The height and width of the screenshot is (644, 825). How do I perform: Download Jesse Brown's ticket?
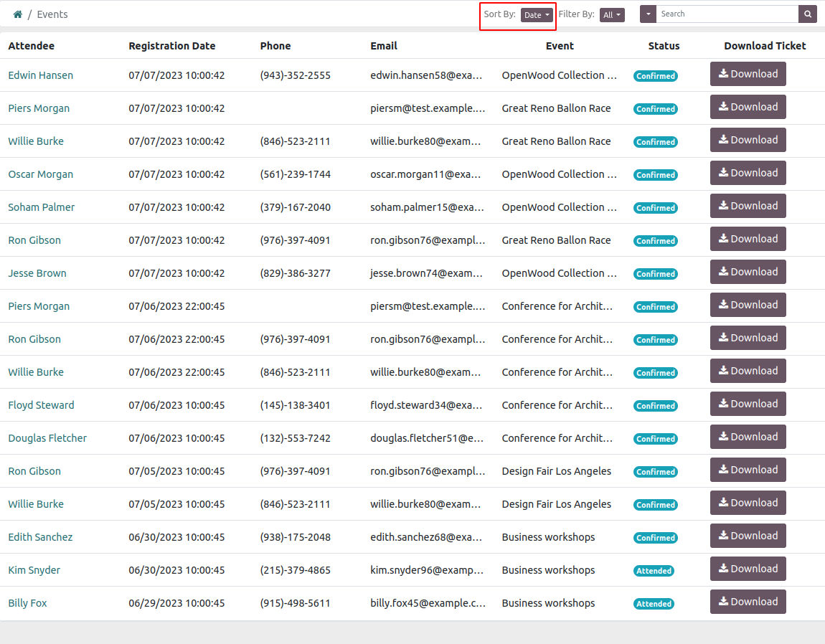tap(748, 272)
